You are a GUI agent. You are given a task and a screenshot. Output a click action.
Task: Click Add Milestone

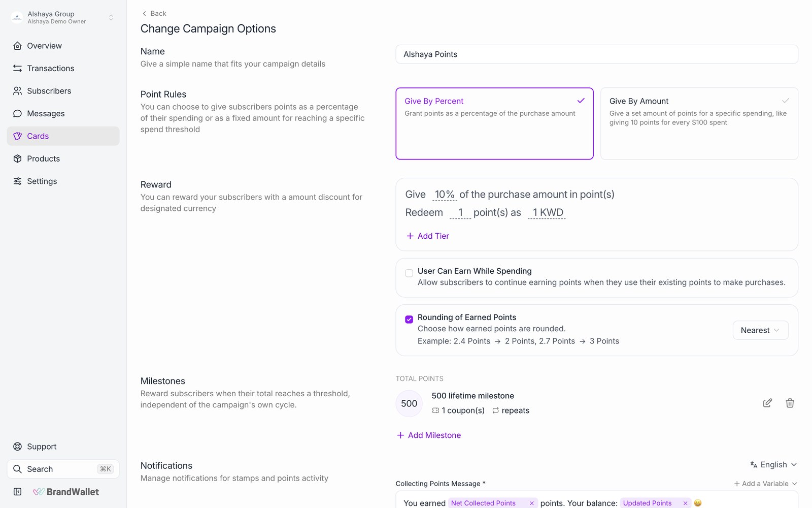(429, 435)
